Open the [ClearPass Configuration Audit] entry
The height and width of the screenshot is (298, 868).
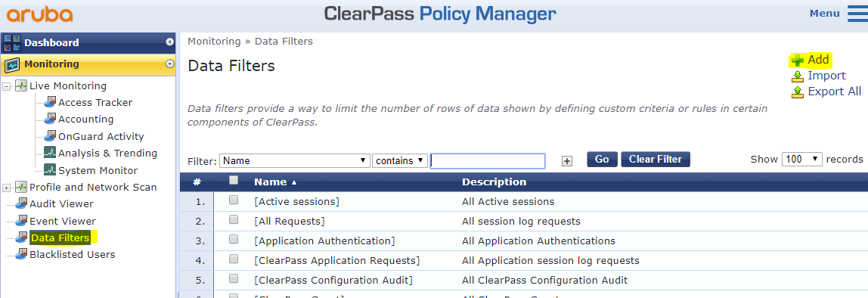[333, 281]
